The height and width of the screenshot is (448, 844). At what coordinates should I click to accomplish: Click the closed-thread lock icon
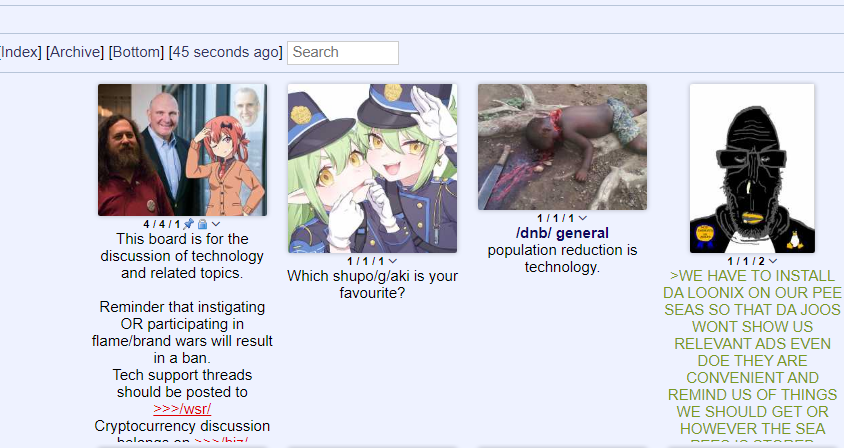(202, 224)
